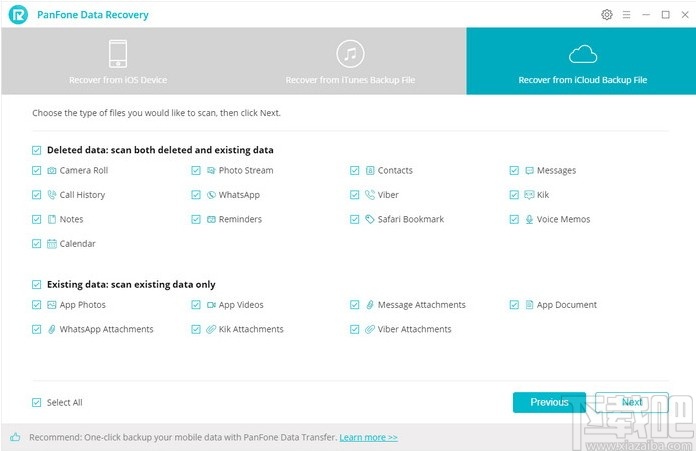696x451 pixels.
Task: Toggle the Select All checkbox
Action: coord(37,402)
